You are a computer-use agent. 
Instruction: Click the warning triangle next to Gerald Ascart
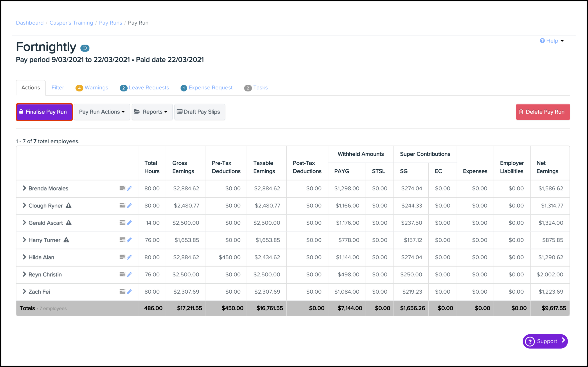(69, 222)
